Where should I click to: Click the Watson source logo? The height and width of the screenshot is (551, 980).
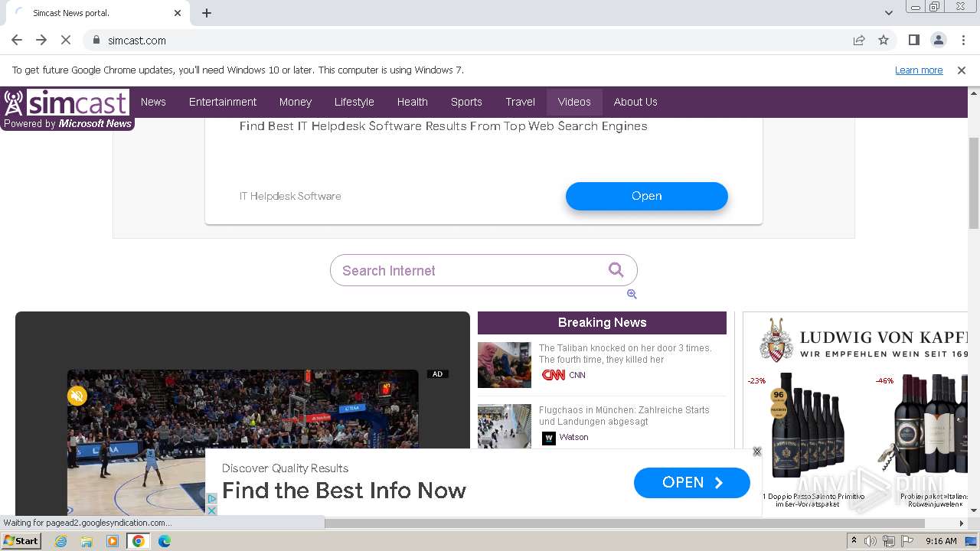point(548,438)
